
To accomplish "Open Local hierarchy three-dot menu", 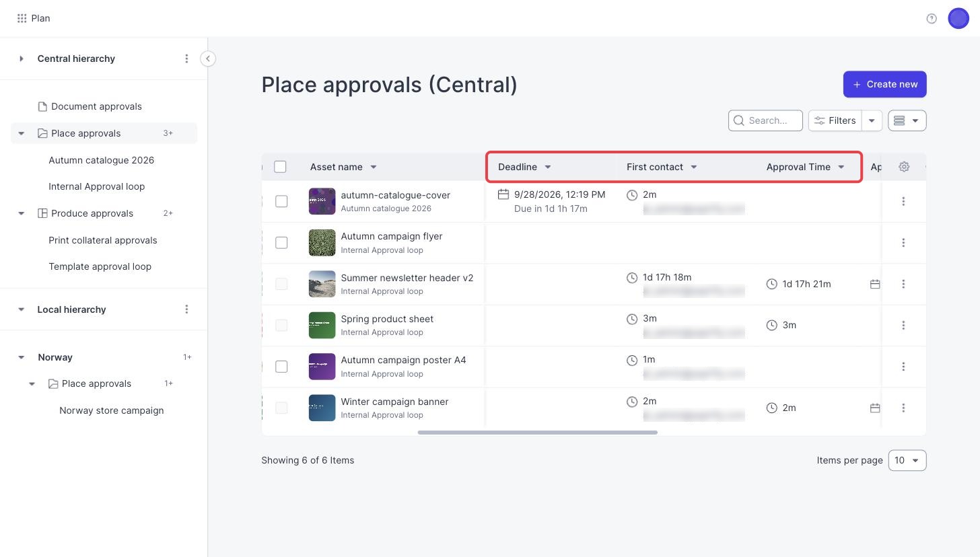I will (186, 309).
